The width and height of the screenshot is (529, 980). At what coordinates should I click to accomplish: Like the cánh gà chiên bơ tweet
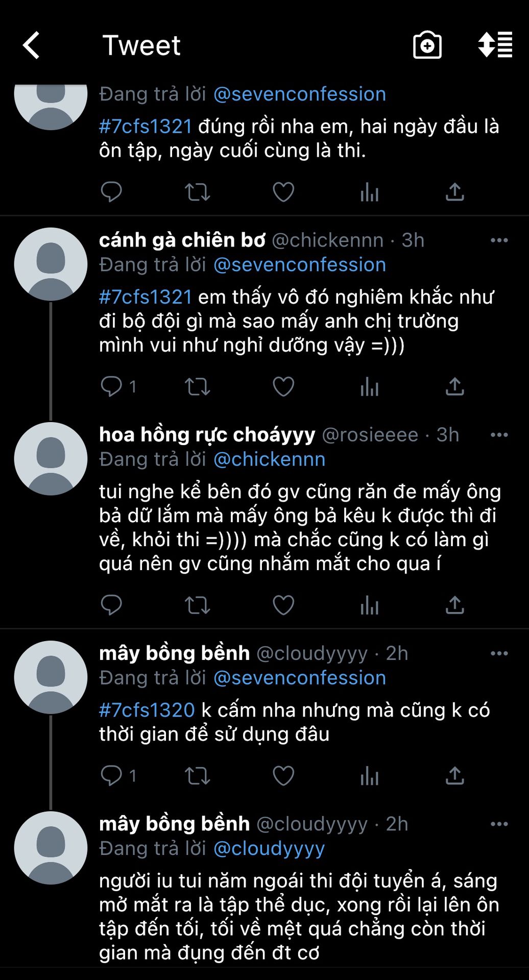283,387
